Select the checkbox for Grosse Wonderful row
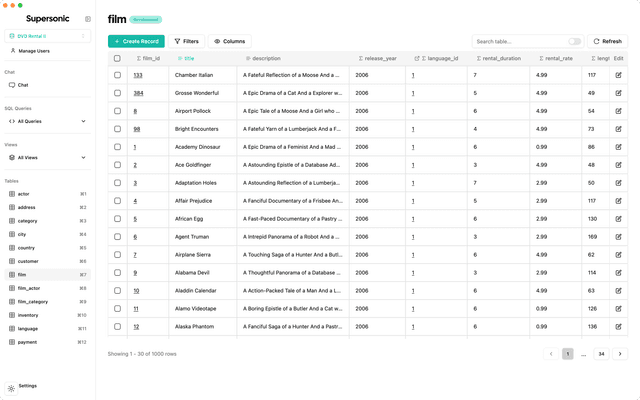This screenshot has height=400, width=640. pyautogui.click(x=117, y=93)
